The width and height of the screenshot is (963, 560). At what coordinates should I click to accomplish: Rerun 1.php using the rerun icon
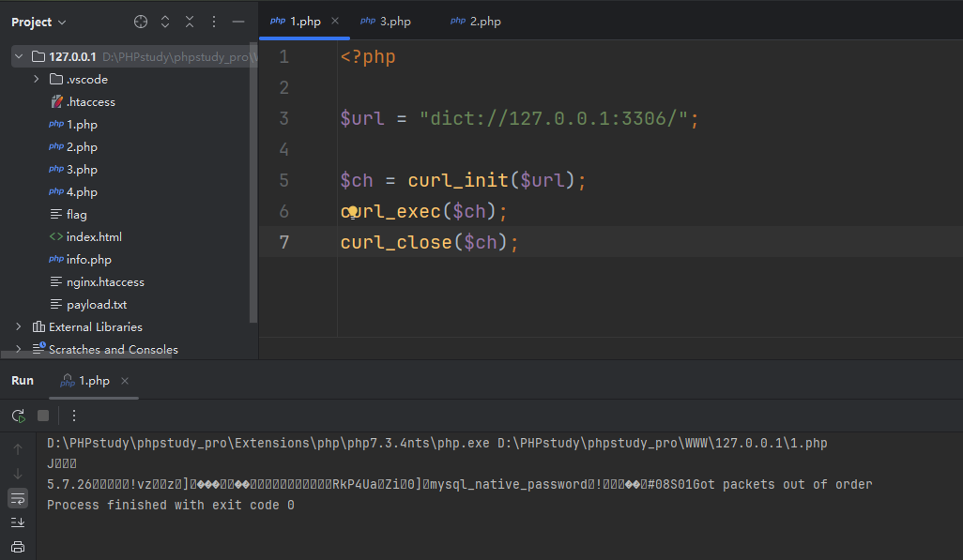(19, 416)
